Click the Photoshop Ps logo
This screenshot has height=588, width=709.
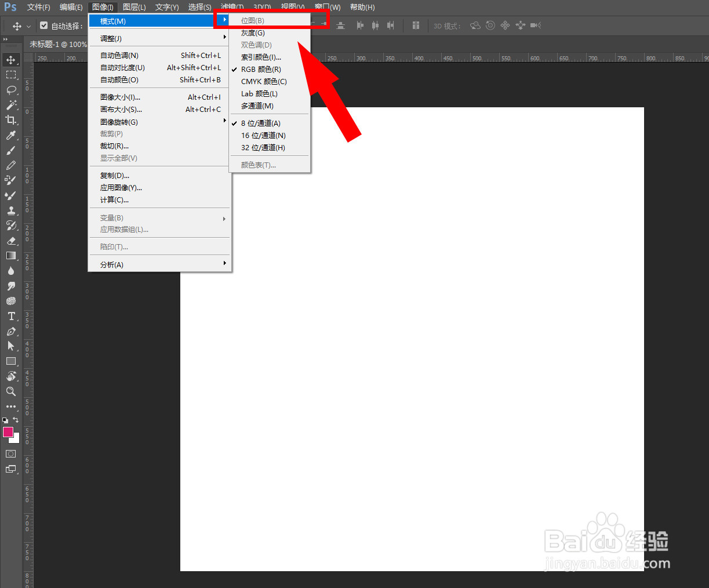[10, 7]
